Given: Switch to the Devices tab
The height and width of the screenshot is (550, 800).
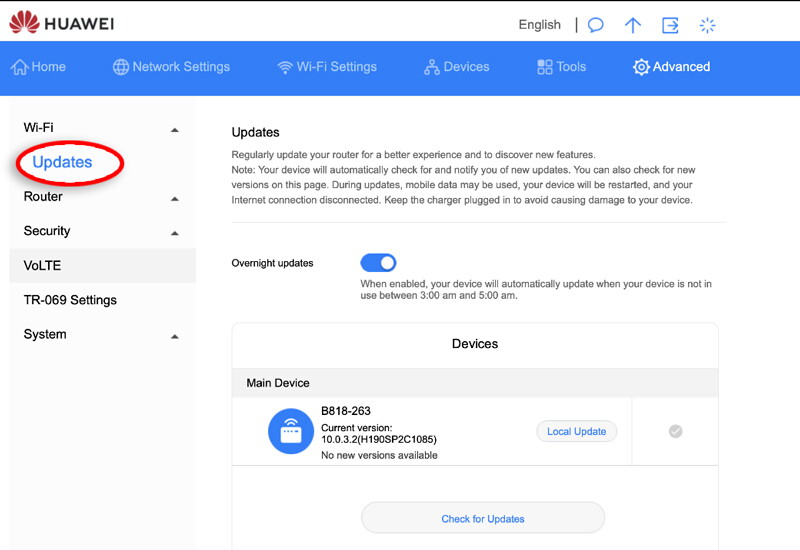Looking at the screenshot, I should click(457, 67).
